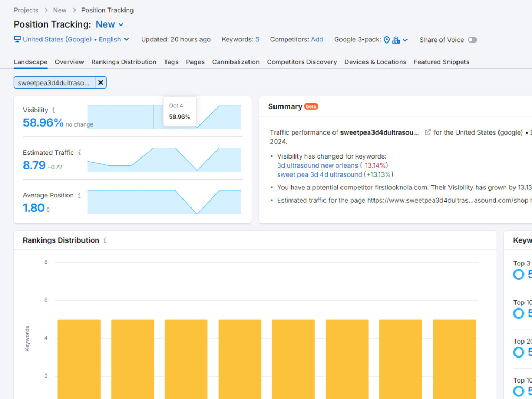Click the sweetpea3d4dultraso domain filter field
532x399 pixels.
(x=54, y=82)
